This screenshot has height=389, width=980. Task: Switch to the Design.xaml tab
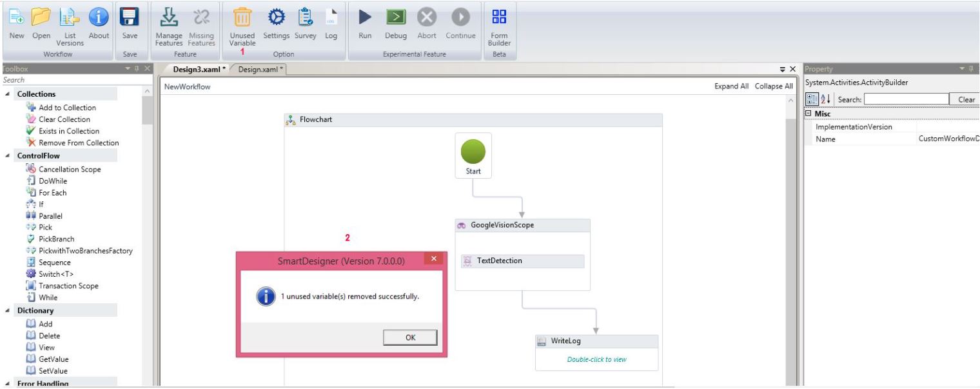[x=259, y=70]
